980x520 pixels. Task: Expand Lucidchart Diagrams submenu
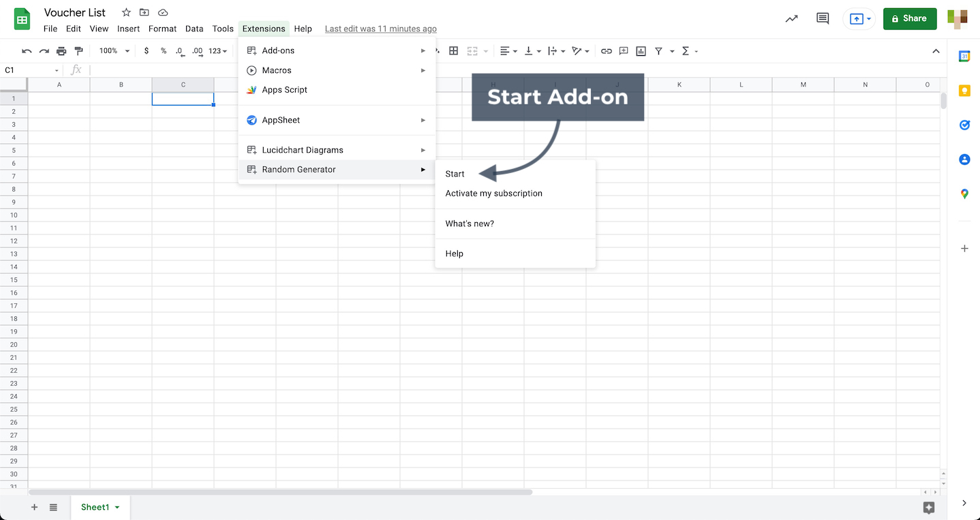pos(337,150)
